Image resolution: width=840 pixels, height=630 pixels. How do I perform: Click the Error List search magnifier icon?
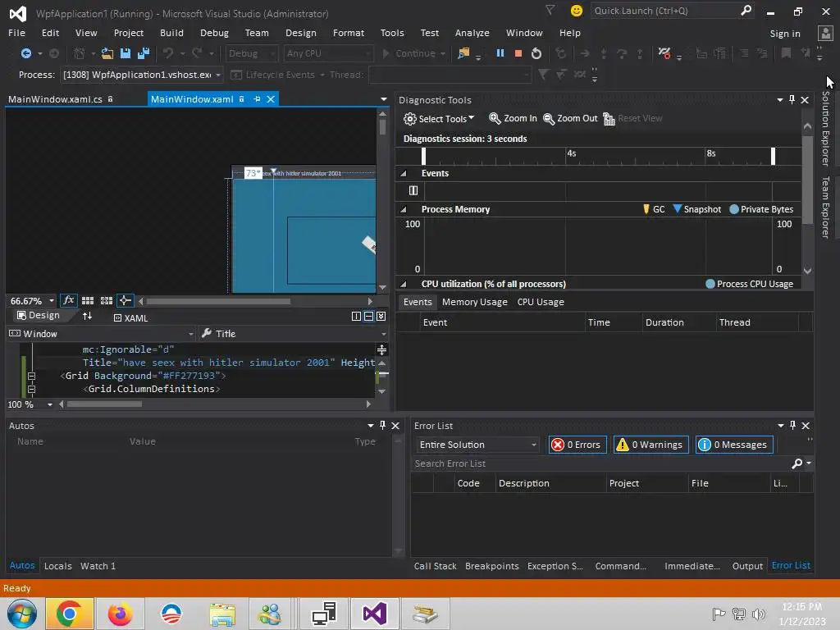(x=797, y=463)
